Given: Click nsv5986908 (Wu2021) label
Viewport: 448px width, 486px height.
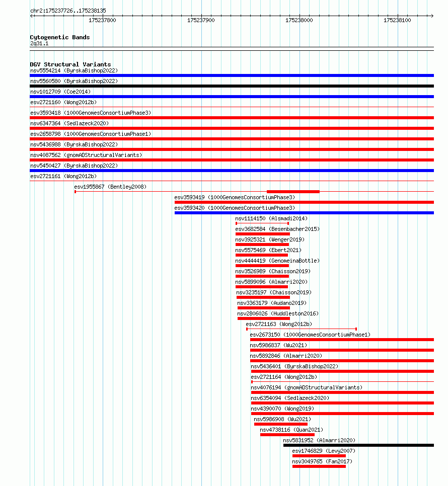Looking at the screenshot, I should click(x=282, y=419).
